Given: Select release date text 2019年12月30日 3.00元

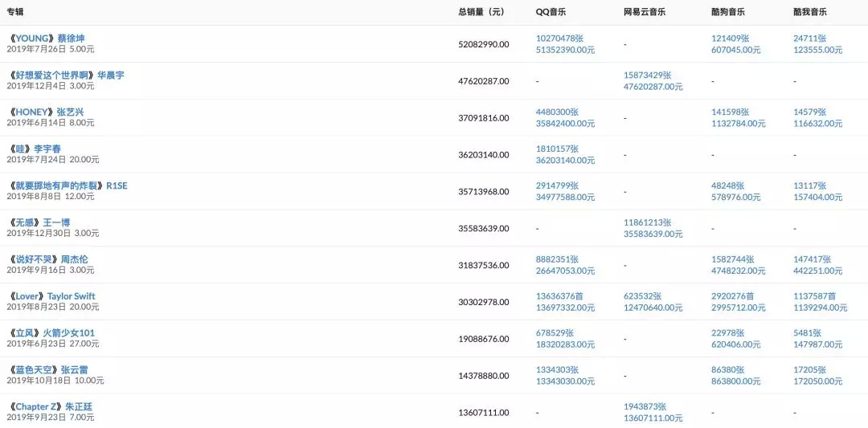Looking at the screenshot, I should point(53,234).
